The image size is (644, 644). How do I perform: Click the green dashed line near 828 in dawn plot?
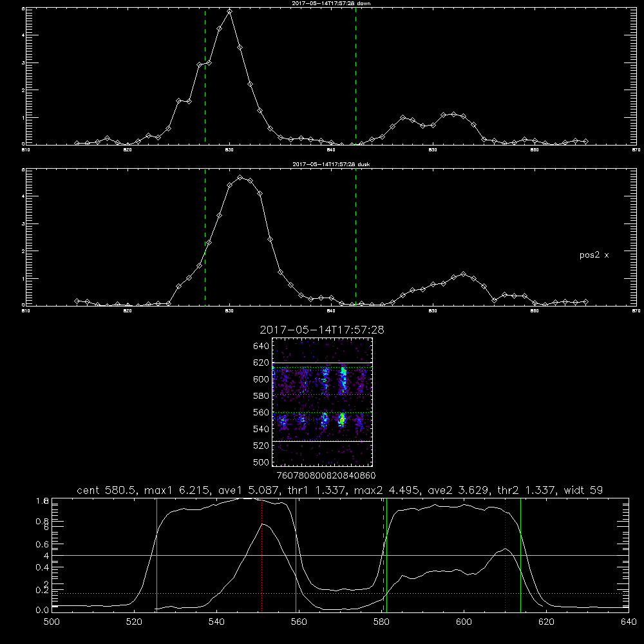pos(205,77)
